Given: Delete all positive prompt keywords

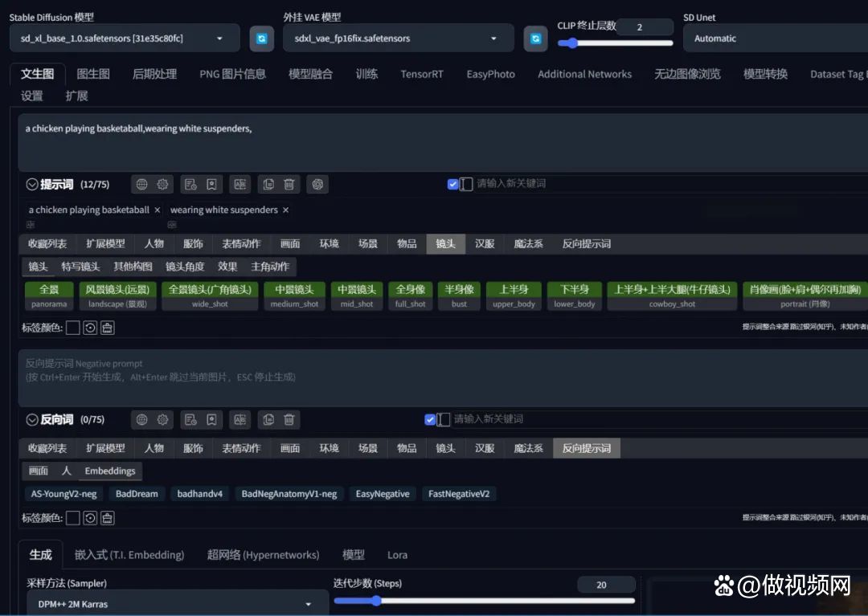Looking at the screenshot, I should coord(289,184).
